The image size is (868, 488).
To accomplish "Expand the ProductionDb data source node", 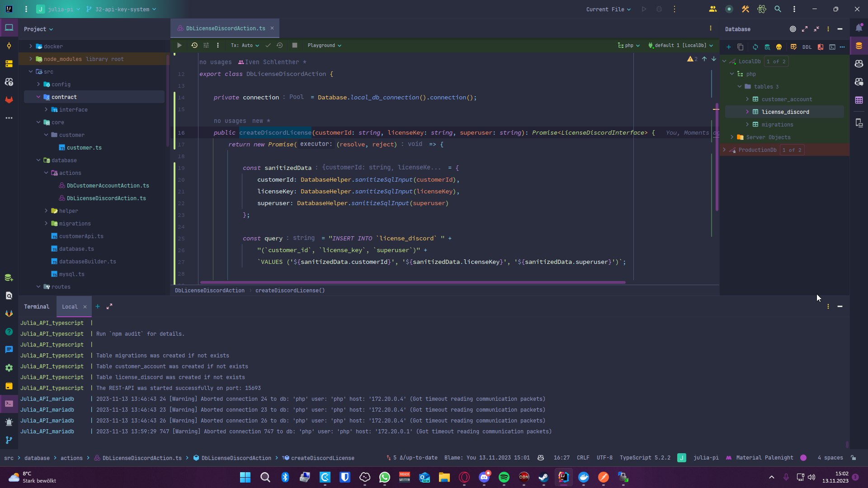I will pos(724,150).
